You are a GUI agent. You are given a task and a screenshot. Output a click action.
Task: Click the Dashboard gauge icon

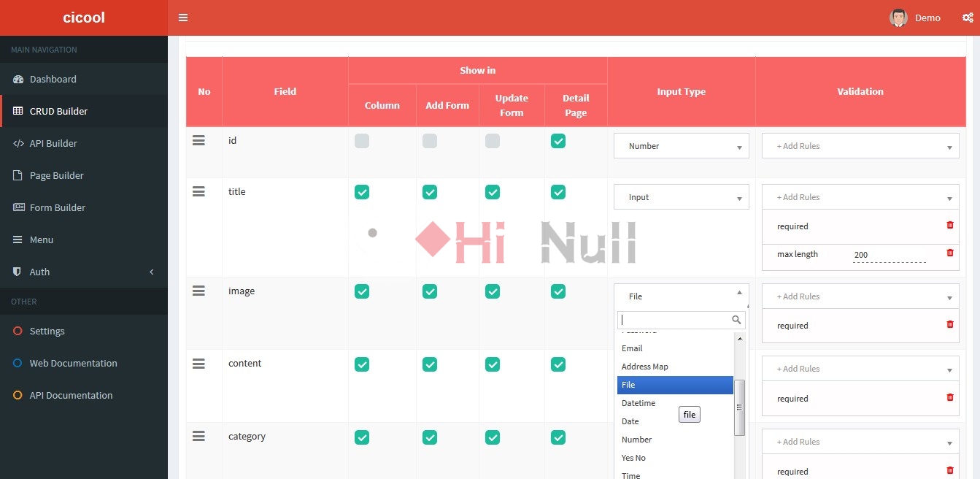click(18, 79)
